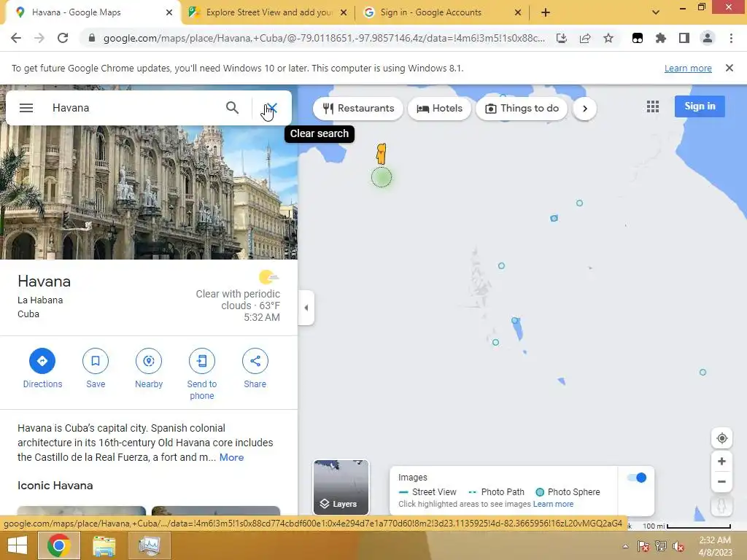Click the URL address bar
Viewport: 747px width, 560px height.
tap(324, 38)
